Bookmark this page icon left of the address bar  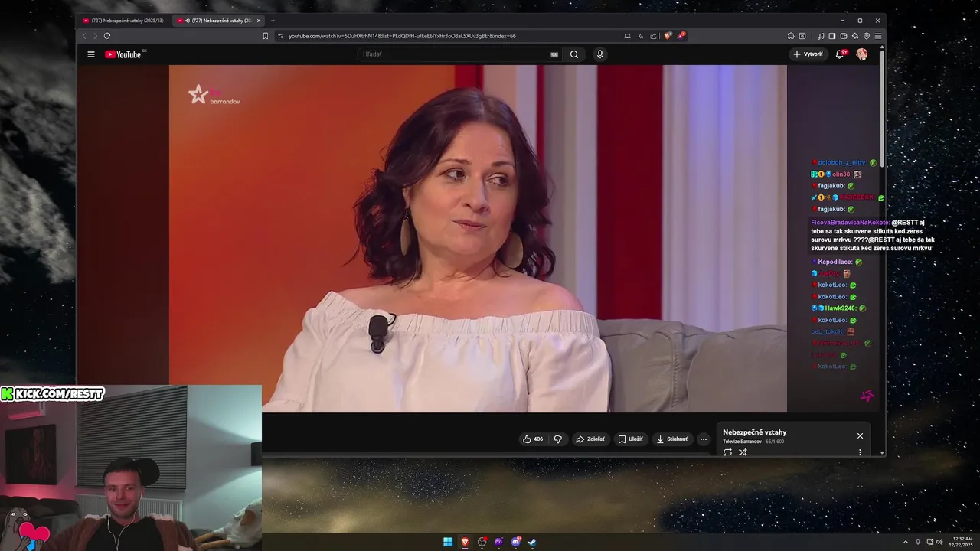pyautogui.click(x=266, y=36)
